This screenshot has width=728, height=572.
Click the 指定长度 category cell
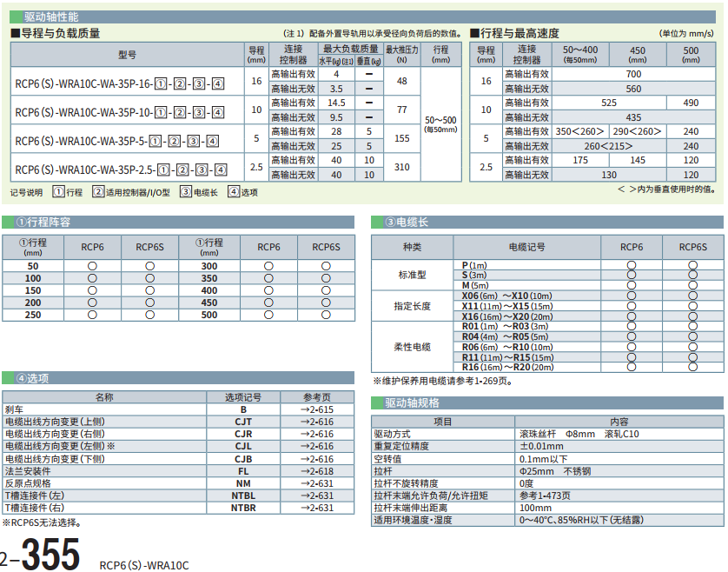pyautogui.click(x=413, y=306)
